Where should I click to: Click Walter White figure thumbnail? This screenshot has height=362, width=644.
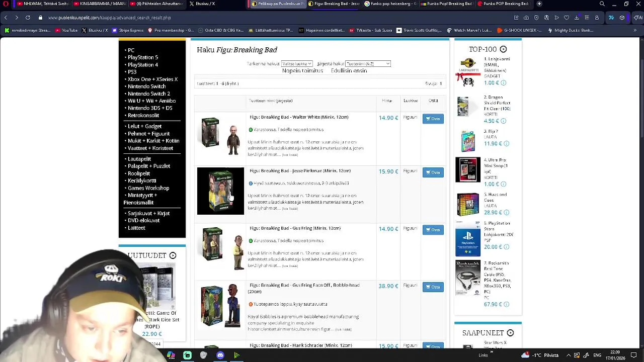(x=220, y=136)
